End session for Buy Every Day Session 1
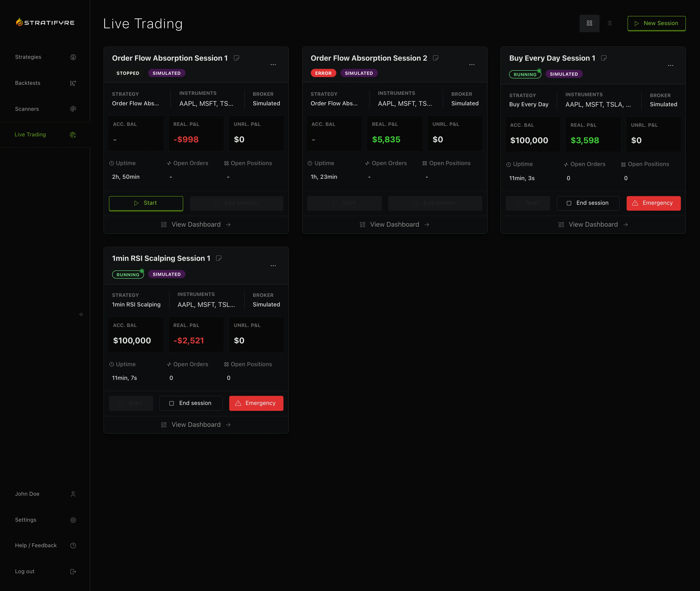Screen dimensions: 700x591 click(588, 203)
